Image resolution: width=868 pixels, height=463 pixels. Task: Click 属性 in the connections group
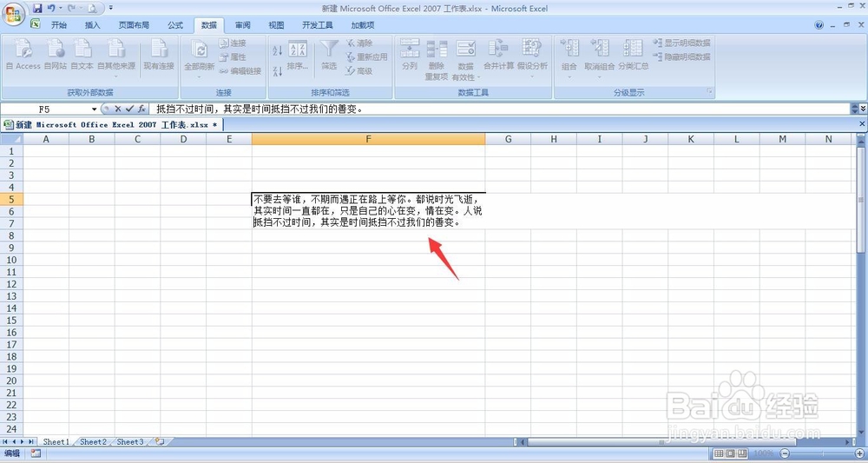coord(233,57)
